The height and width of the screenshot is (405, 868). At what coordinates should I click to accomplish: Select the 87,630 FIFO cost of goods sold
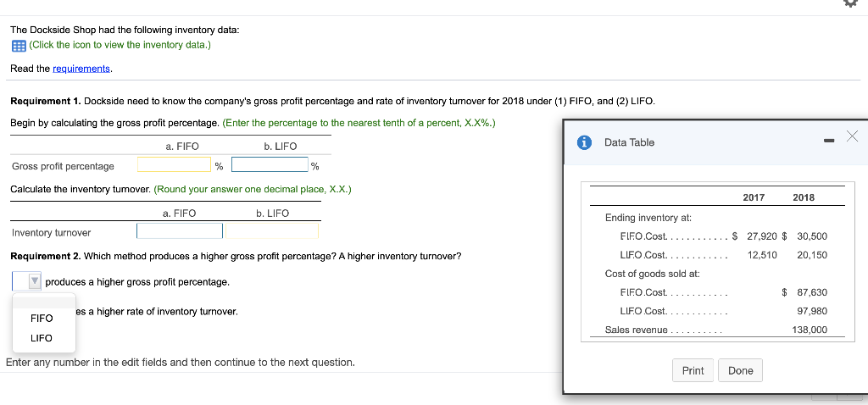click(x=812, y=292)
